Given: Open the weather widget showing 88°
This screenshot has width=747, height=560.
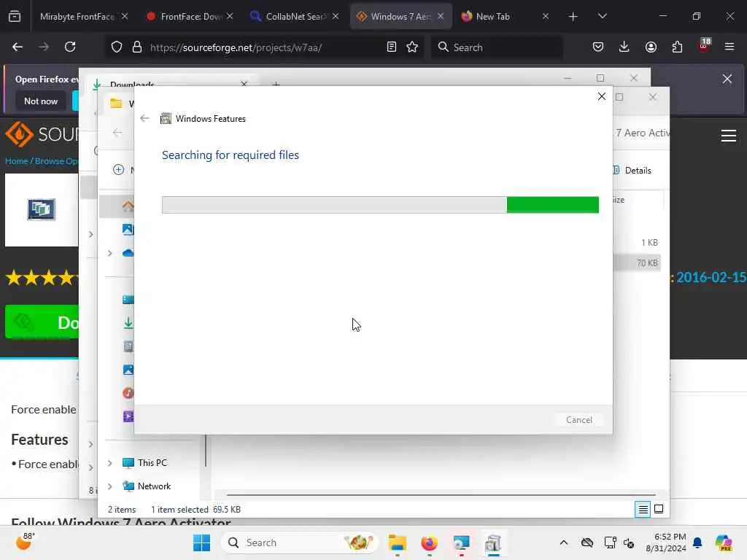Looking at the screenshot, I should [24, 542].
